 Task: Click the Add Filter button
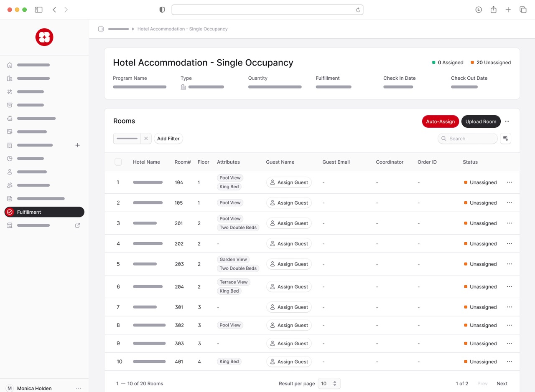click(x=168, y=139)
